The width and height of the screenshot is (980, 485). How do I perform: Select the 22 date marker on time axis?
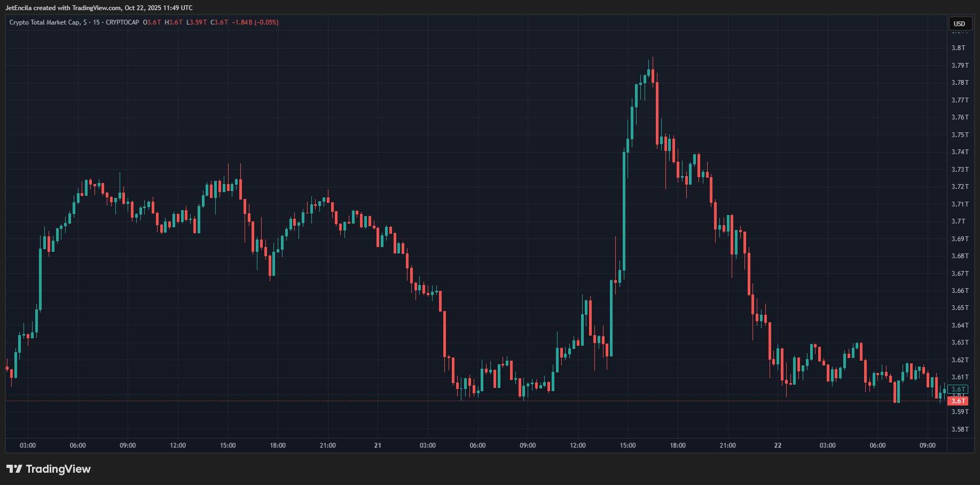(777, 444)
